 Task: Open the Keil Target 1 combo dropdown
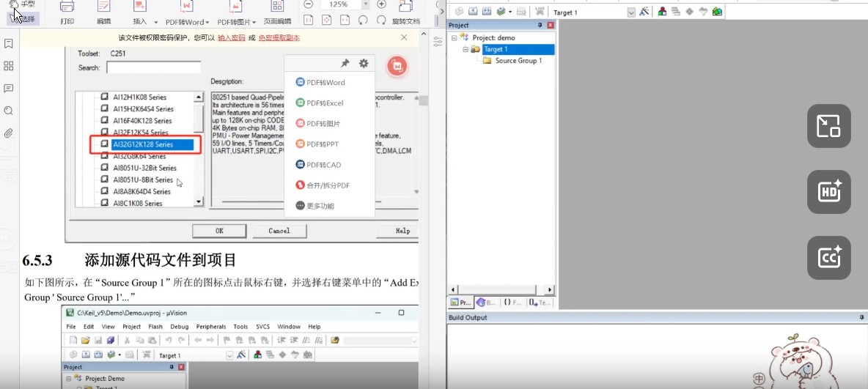tap(631, 12)
